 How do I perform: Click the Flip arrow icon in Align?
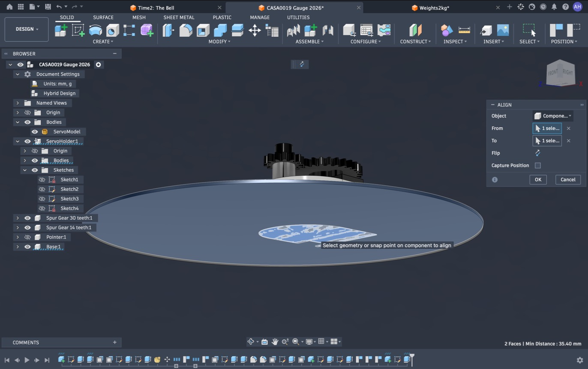tap(537, 153)
